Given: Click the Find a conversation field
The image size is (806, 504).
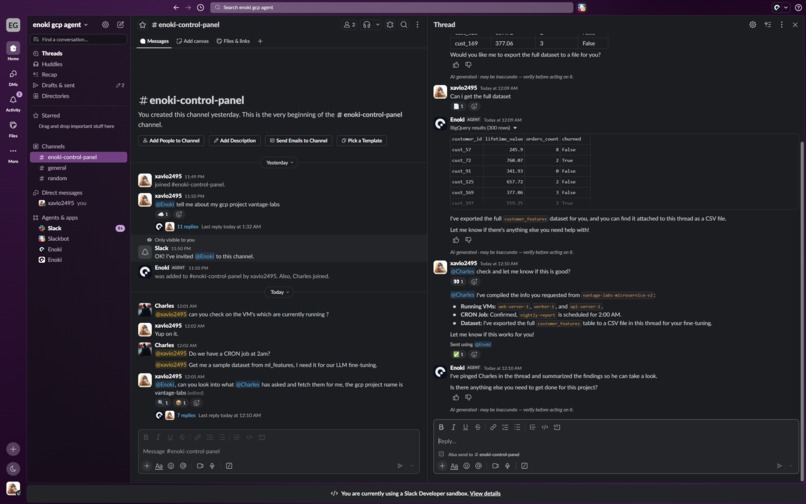Looking at the screenshot, I should tap(79, 40).
